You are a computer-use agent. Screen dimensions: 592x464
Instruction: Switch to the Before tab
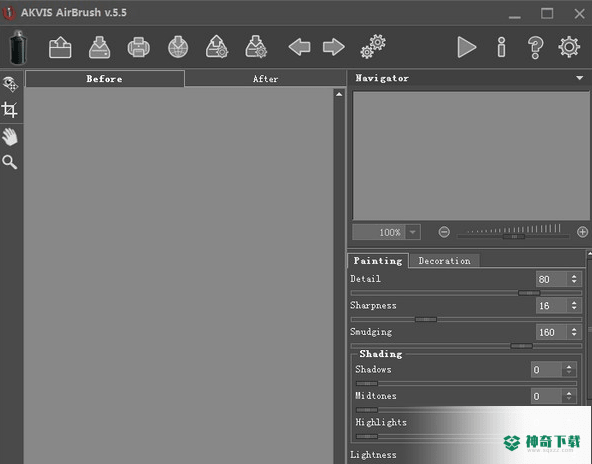point(105,79)
